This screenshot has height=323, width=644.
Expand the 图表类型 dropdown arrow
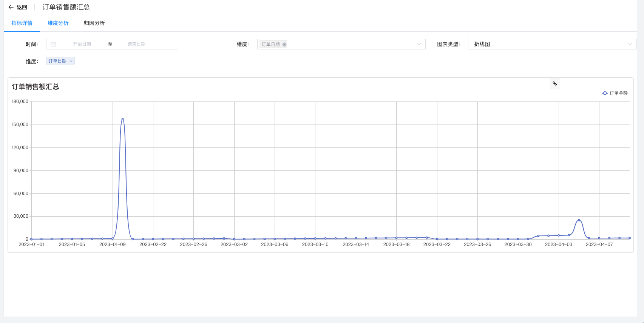point(630,44)
